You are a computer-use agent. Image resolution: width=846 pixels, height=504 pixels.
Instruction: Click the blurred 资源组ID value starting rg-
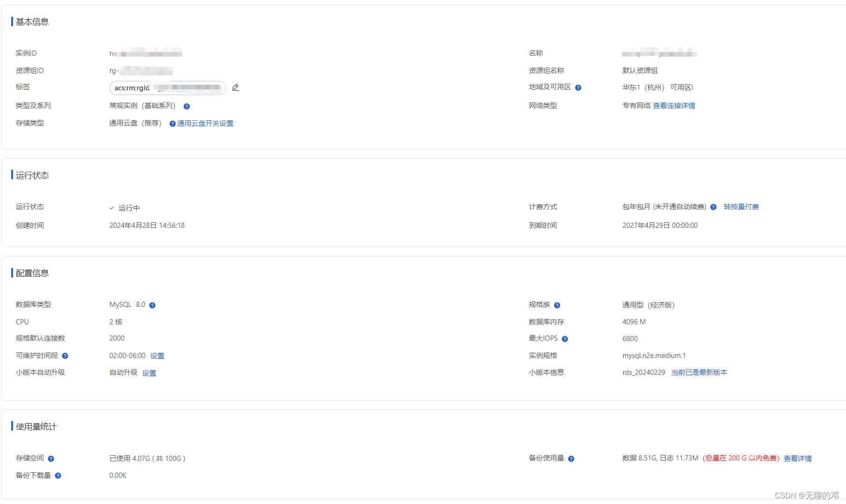point(141,71)
